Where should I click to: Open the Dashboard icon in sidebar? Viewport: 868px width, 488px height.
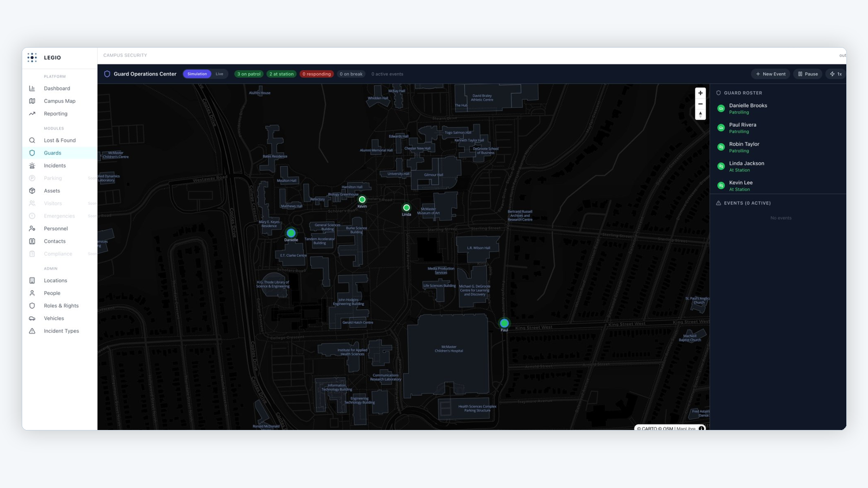click(32, 88)
